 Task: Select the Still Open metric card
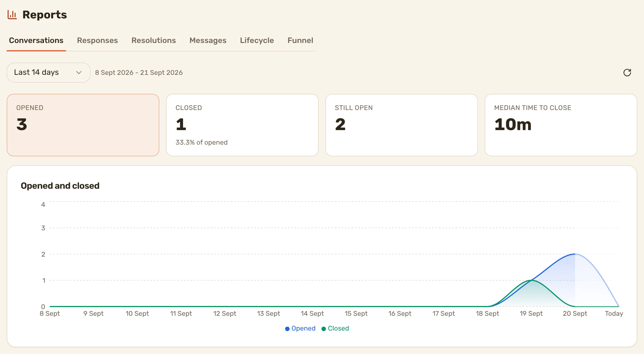coord(402,125)
